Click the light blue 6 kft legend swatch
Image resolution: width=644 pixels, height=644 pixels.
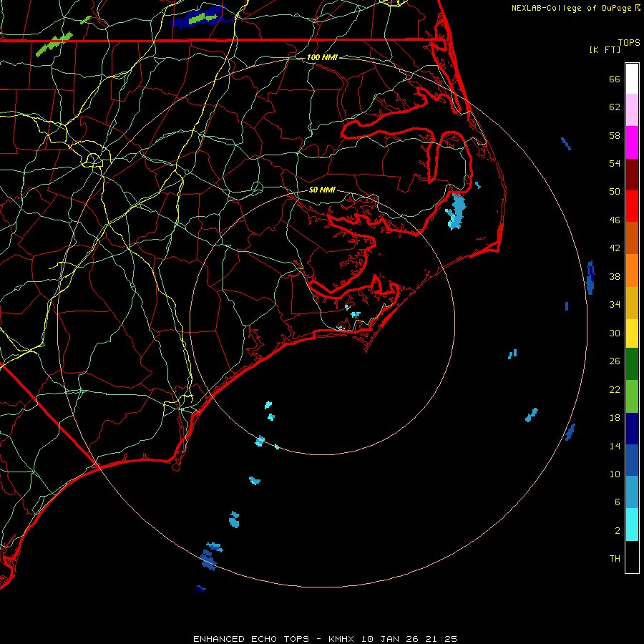(x=632, y=492)
